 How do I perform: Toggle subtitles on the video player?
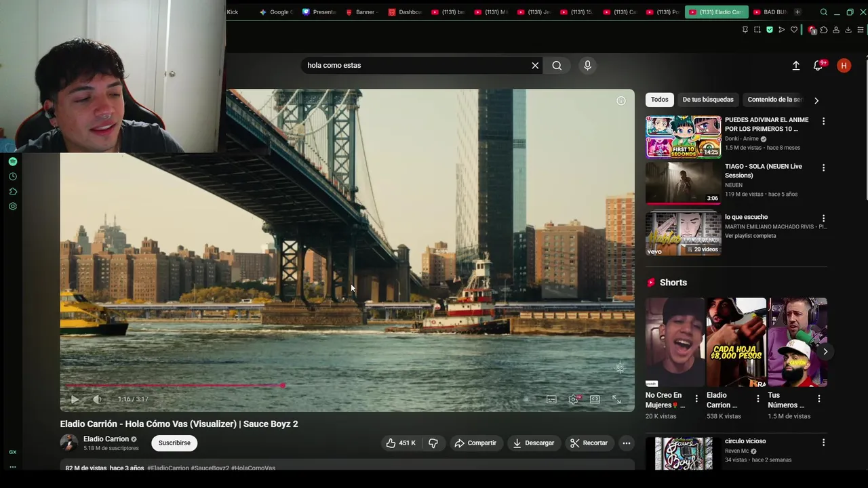point(551,399)
